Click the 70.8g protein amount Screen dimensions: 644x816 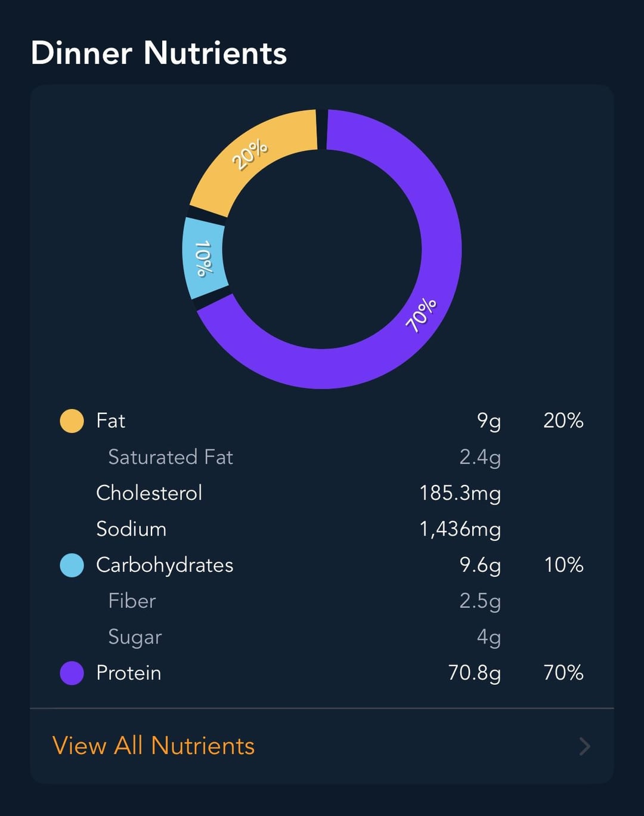coord(474,673)
